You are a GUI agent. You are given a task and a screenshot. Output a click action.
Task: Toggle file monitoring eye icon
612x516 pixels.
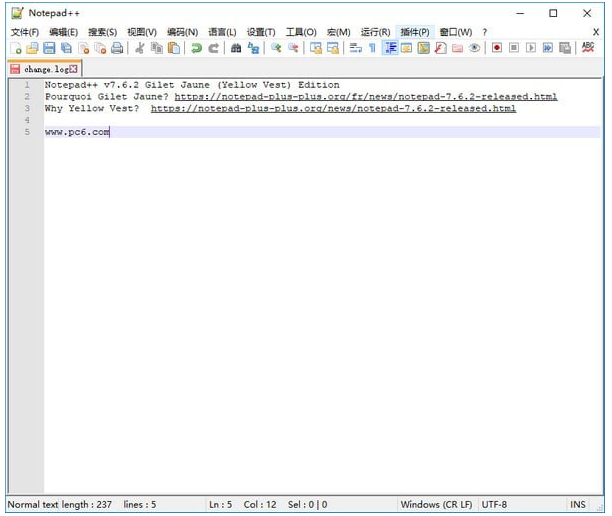474,48
